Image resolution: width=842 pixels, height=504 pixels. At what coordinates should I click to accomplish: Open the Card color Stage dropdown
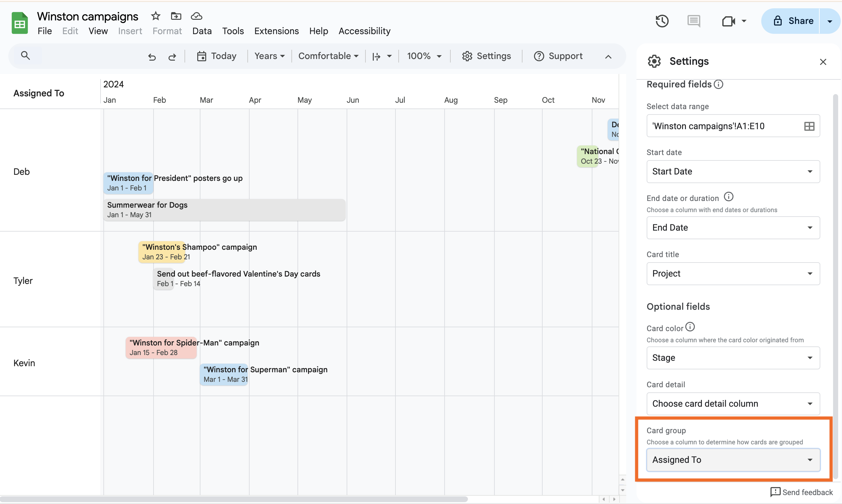733,358
